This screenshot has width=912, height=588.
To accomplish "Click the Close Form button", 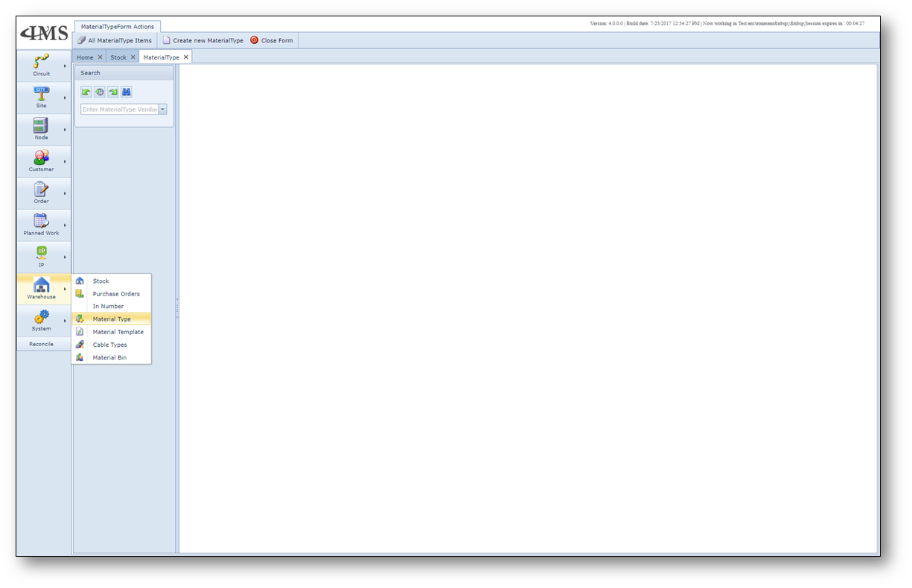I will (x=272, y=40).
